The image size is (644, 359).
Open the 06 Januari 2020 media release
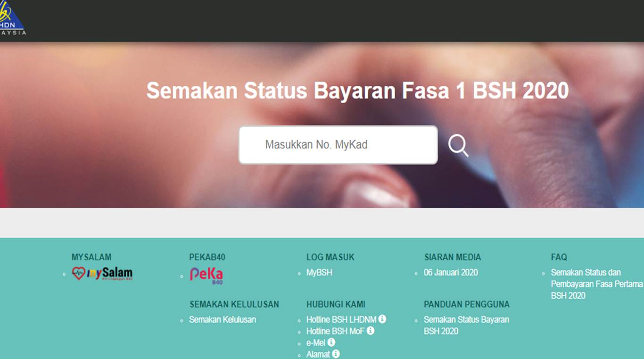(x=451, y=273)
